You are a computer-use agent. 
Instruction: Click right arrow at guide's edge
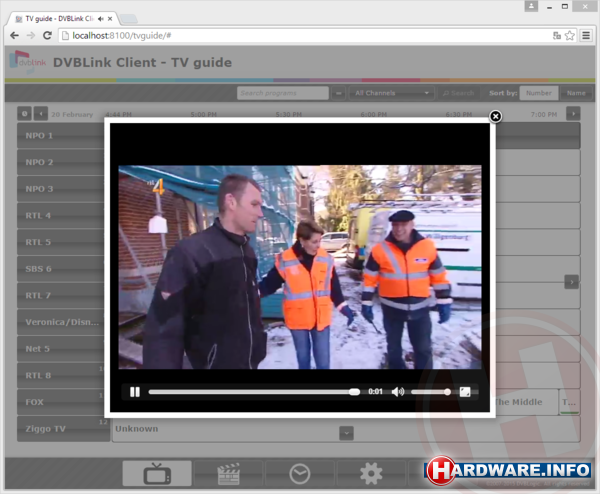572,282
